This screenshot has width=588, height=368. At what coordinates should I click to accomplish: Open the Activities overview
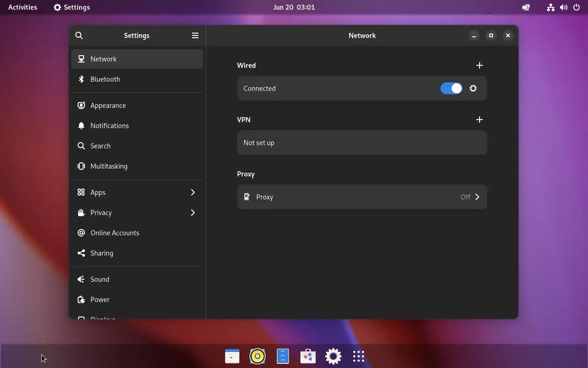(23, 7)
